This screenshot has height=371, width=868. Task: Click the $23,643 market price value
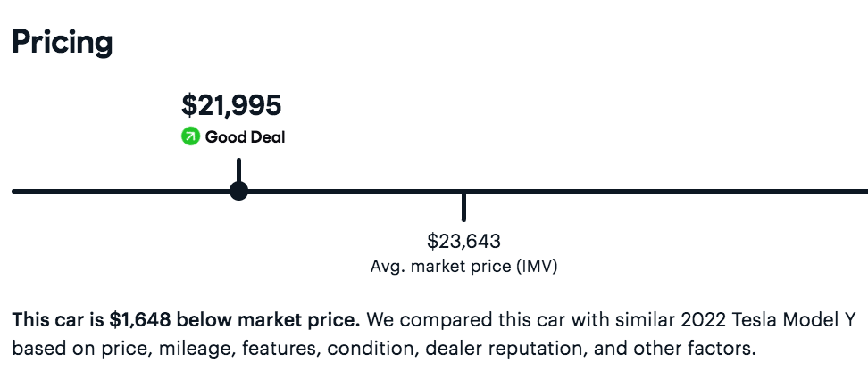point(463,241)
